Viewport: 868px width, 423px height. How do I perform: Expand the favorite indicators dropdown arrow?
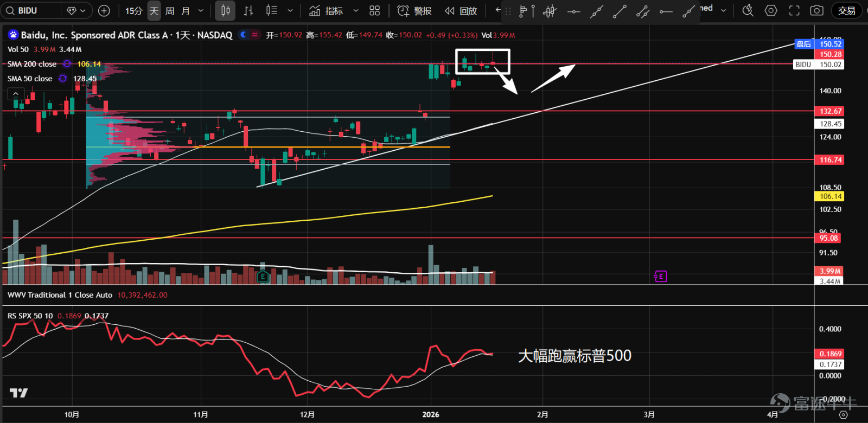[x=356, y=10]
